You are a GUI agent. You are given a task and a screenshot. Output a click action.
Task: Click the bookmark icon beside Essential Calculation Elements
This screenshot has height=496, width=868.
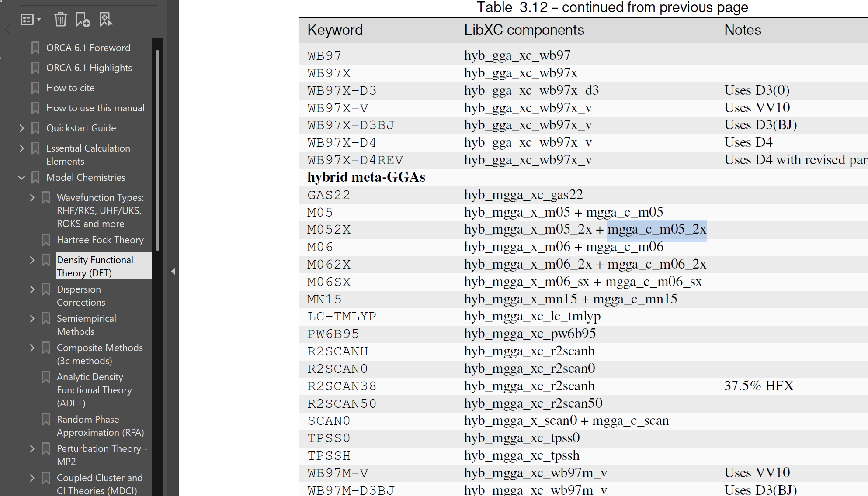point(35,148)
